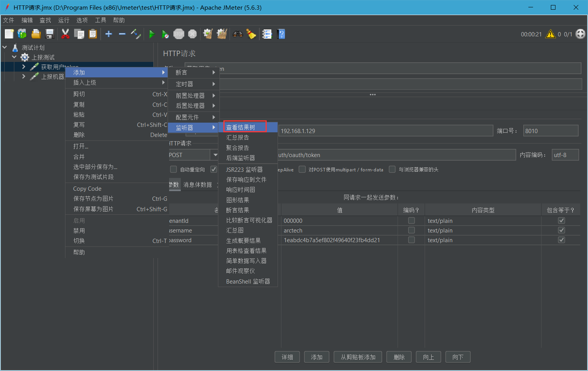This screenshot has height=371, width=588.
Task: Start the test with green arrow
Action: pos(152,34)
